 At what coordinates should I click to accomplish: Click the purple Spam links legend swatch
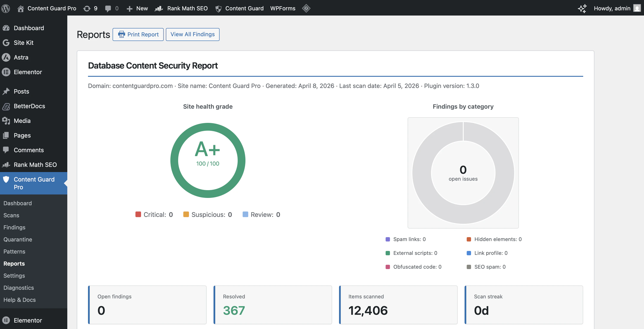[x=388, y=239]
